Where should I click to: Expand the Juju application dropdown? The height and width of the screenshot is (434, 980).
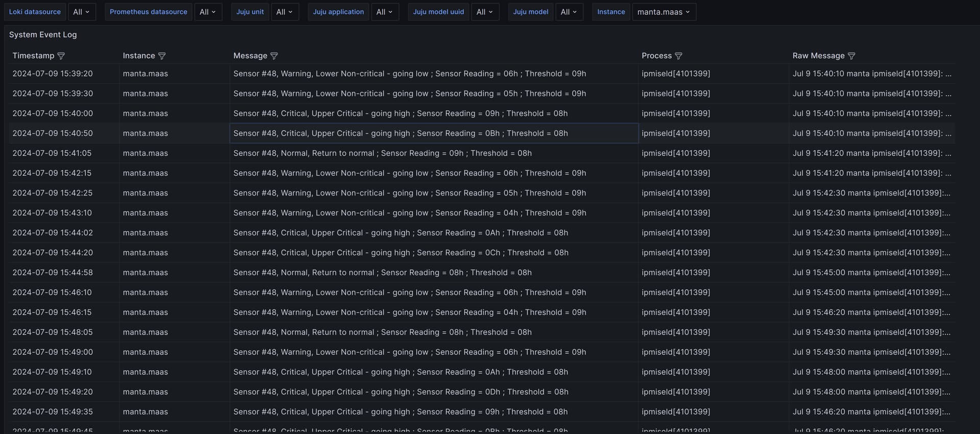[385, 12]
